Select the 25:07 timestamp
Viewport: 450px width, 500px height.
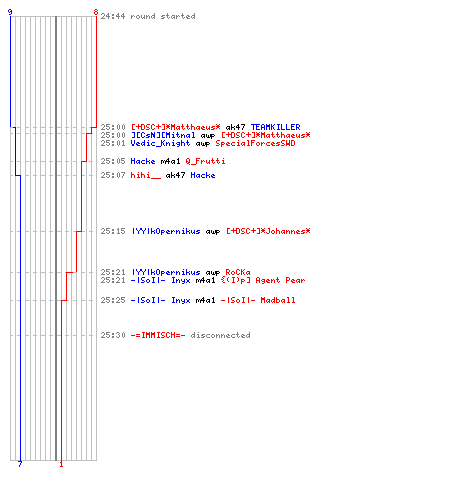tap(113, 175)
